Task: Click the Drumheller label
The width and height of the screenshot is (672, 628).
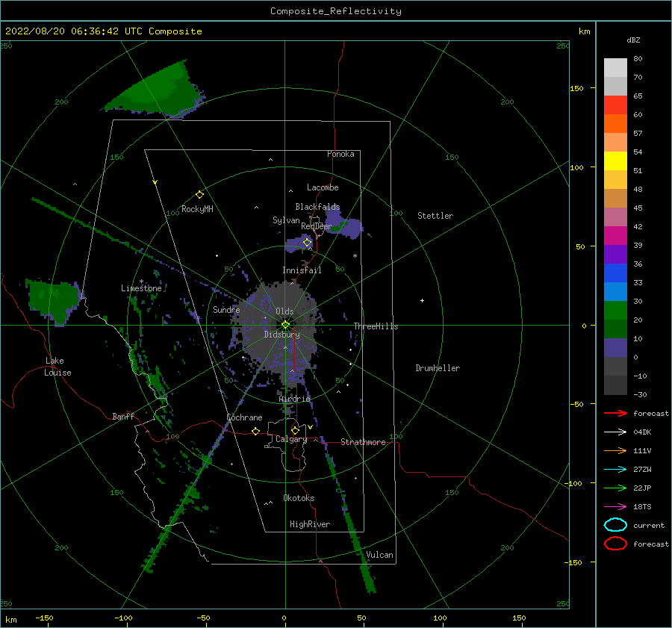Action: [438, 368]
